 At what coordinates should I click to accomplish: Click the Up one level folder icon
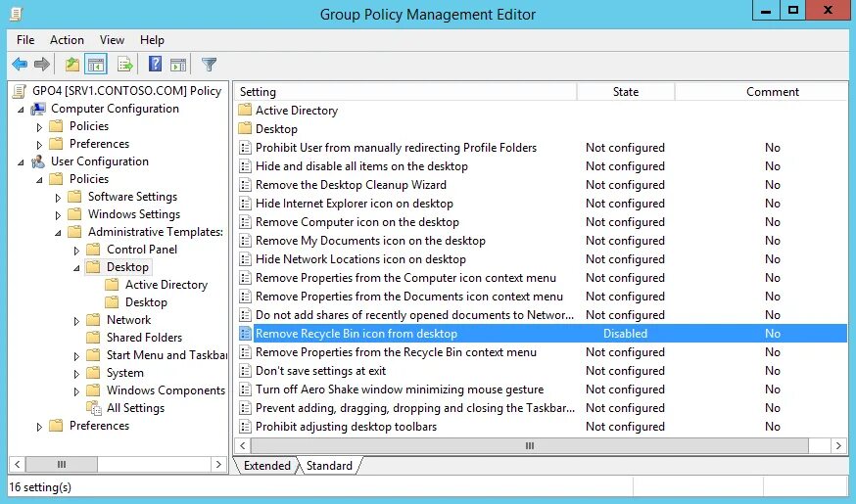tap(72, 65)
